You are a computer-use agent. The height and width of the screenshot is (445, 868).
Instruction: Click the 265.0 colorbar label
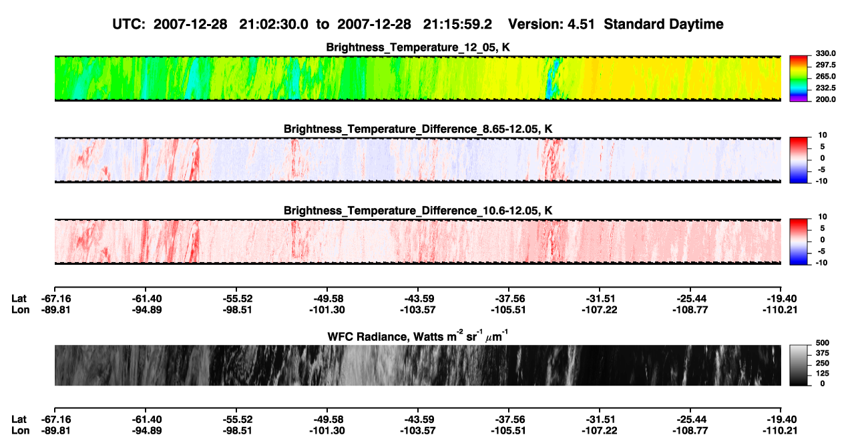click(825, 77)
